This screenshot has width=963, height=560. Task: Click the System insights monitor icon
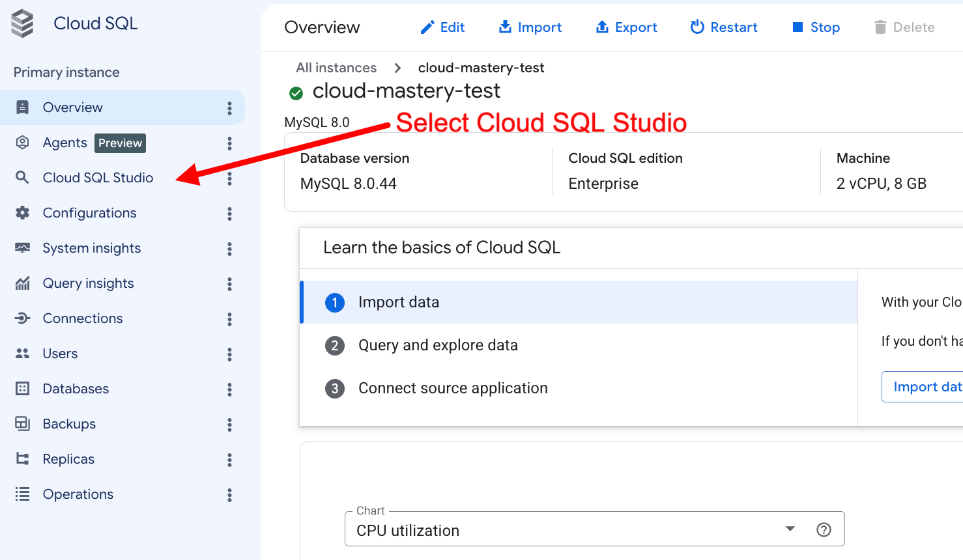click(x=22, y=248)
